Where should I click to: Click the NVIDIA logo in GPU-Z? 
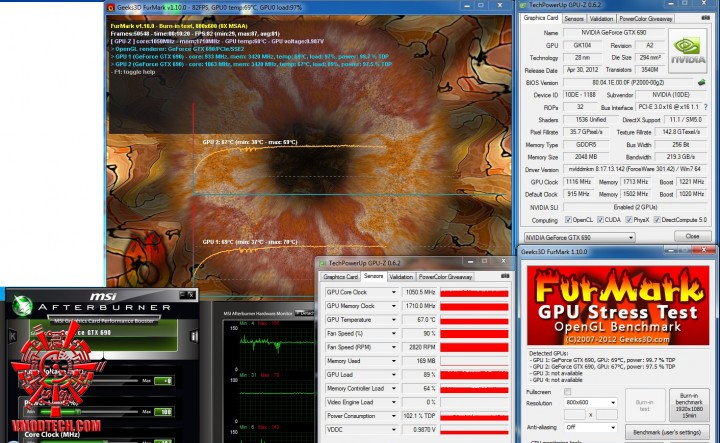(687, 51)
